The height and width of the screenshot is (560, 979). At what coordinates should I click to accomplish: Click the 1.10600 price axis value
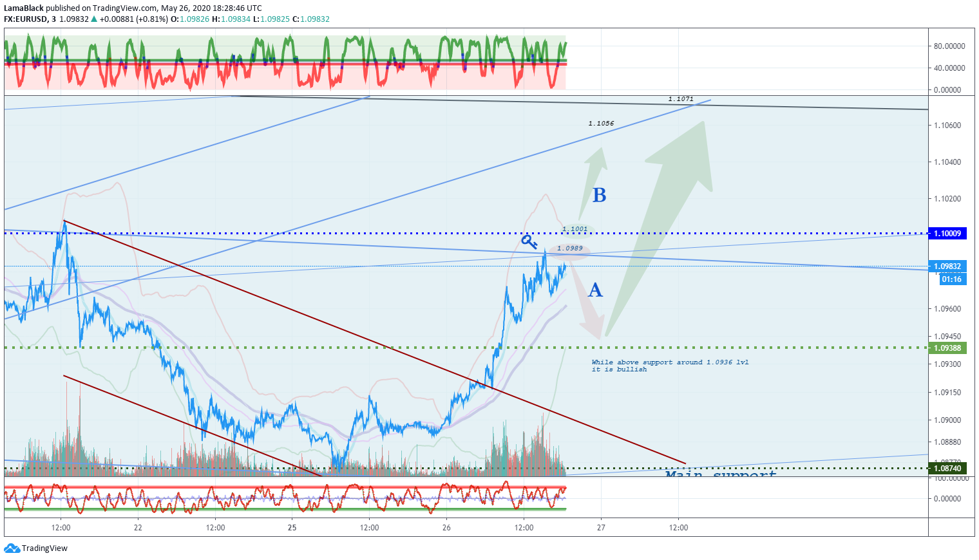pyautogui.click(x=947, y=126)
